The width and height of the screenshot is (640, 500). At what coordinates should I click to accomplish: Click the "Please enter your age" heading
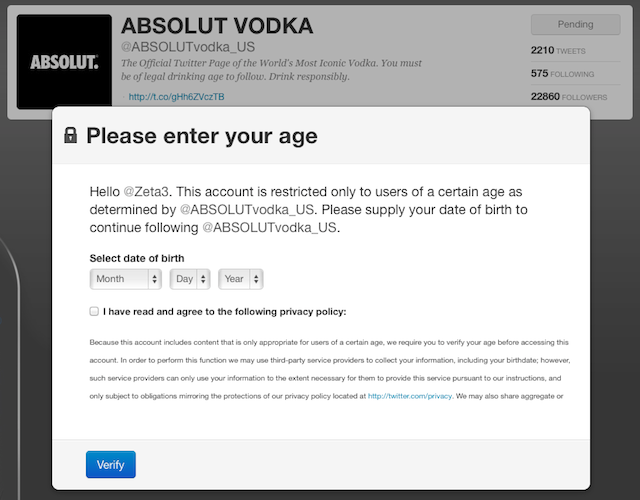[x=201, y=136]
